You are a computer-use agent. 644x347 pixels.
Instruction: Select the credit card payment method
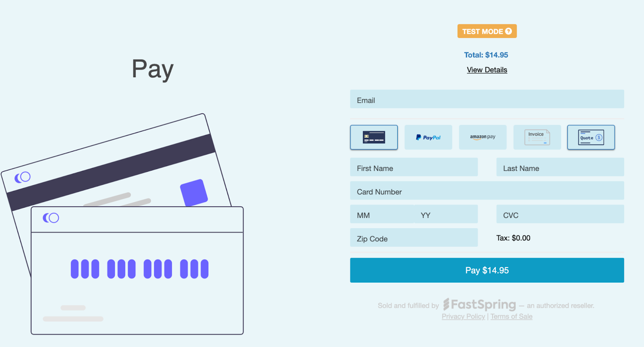point(374,137)
